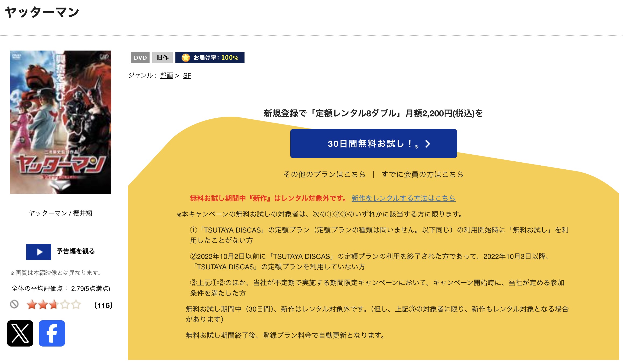Click the no-rating circle-slash icon
The width and height of the screenshot is (623, 364).
[x=14, y=304]
